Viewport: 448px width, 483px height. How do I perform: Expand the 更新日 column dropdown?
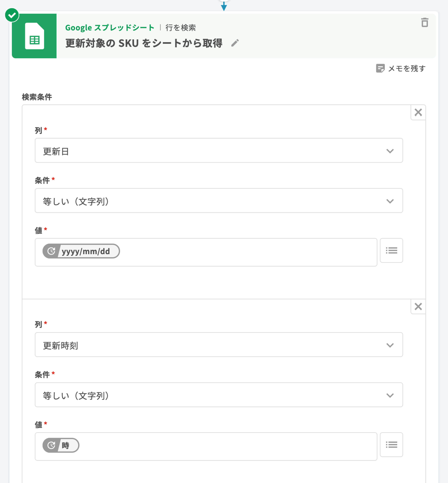219,150
